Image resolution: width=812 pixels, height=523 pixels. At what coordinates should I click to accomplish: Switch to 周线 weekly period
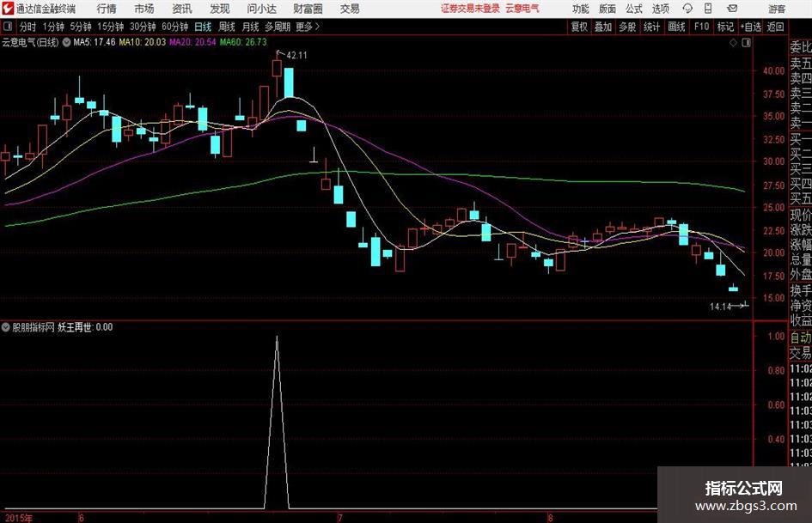coord(227,27)
